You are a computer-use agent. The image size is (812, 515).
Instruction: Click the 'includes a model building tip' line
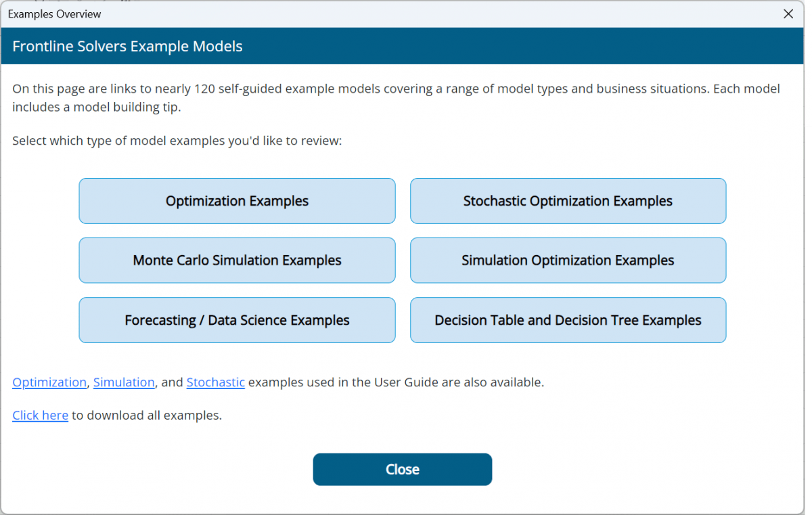pos(96,107)
